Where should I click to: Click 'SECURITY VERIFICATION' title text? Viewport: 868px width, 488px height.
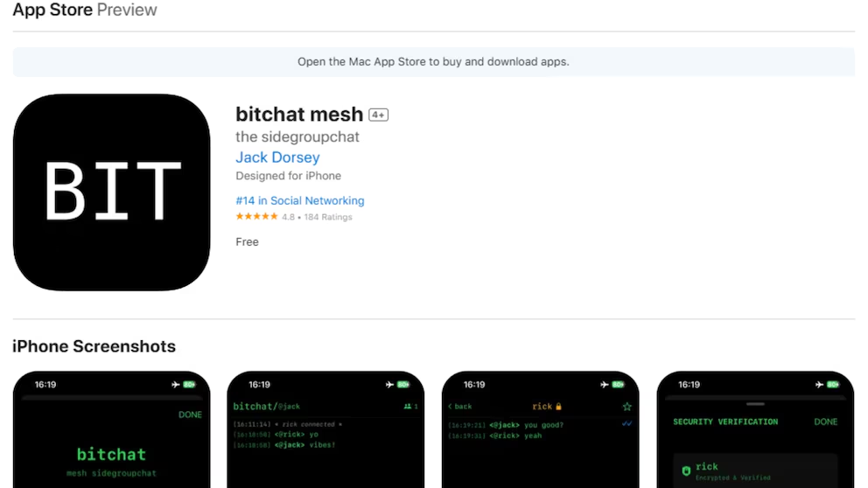[x=725, y=422]
